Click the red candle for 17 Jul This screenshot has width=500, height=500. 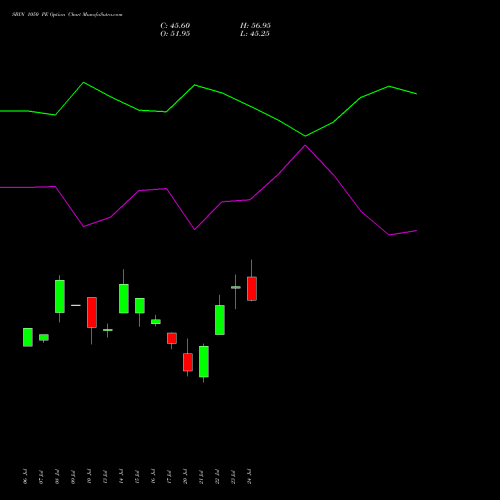point(172,338)
